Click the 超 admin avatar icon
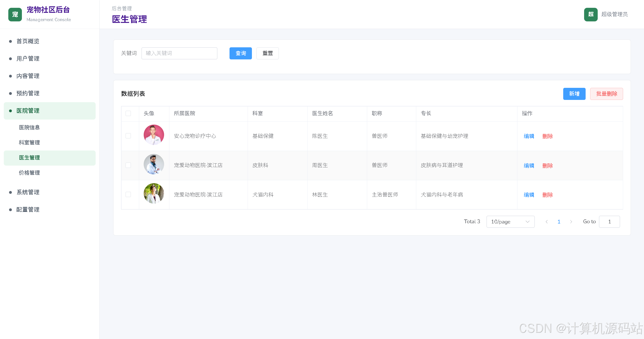Viewport: 644px width, 339px height. [x=591, y=15]
